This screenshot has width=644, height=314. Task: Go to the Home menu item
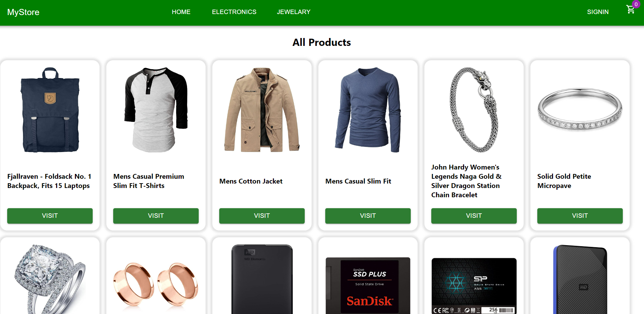click(x=181, y=12)
